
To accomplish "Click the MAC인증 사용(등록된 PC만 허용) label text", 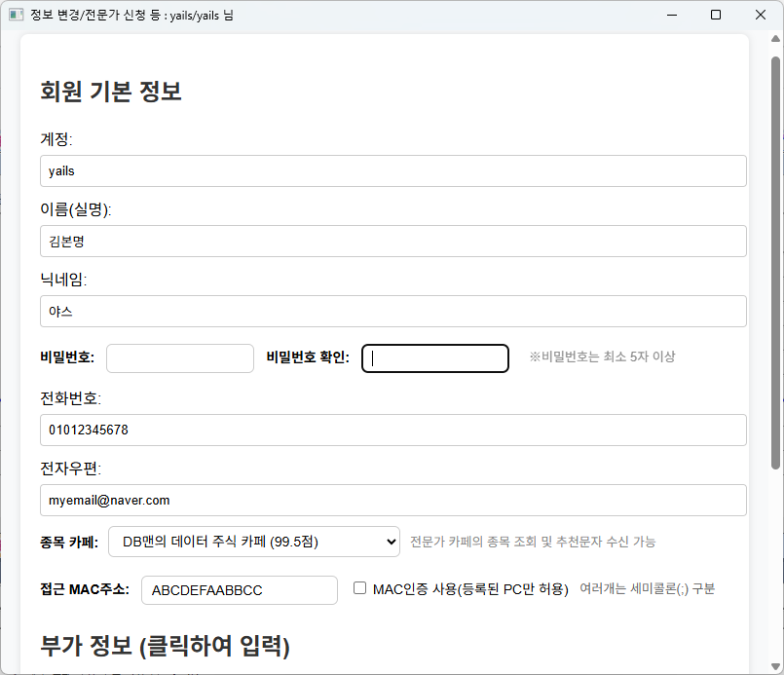I will [x=469, y=589].
